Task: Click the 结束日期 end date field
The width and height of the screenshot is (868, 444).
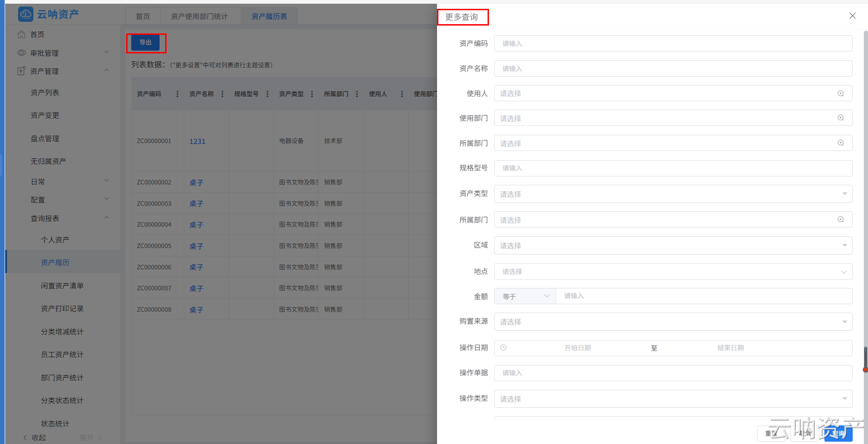Action: tap(731, 348)
